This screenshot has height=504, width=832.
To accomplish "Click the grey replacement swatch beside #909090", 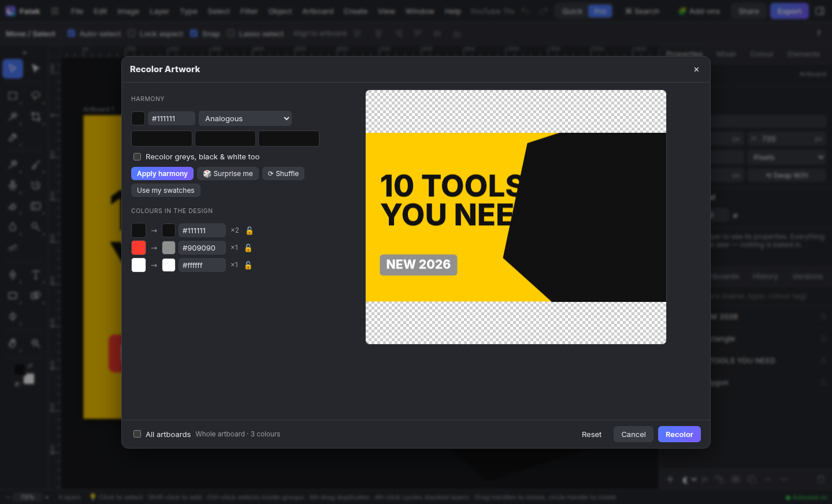I will point(169,248).
